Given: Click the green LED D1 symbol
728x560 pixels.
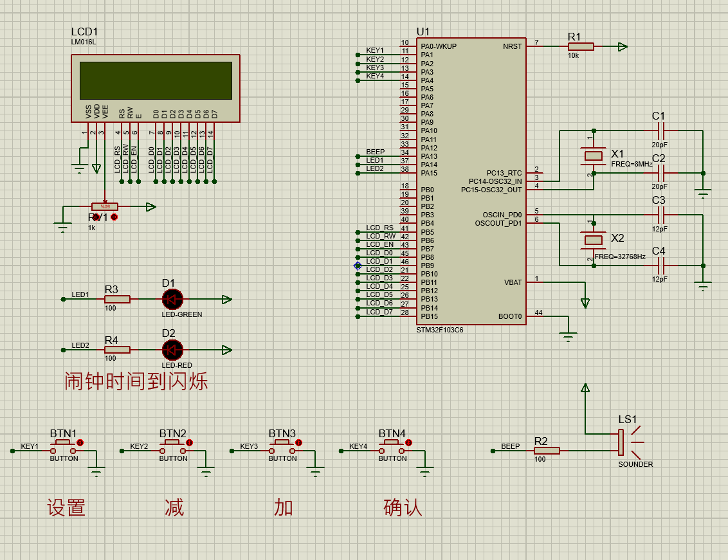Looking at the screenshot, I should coord(172,299).
